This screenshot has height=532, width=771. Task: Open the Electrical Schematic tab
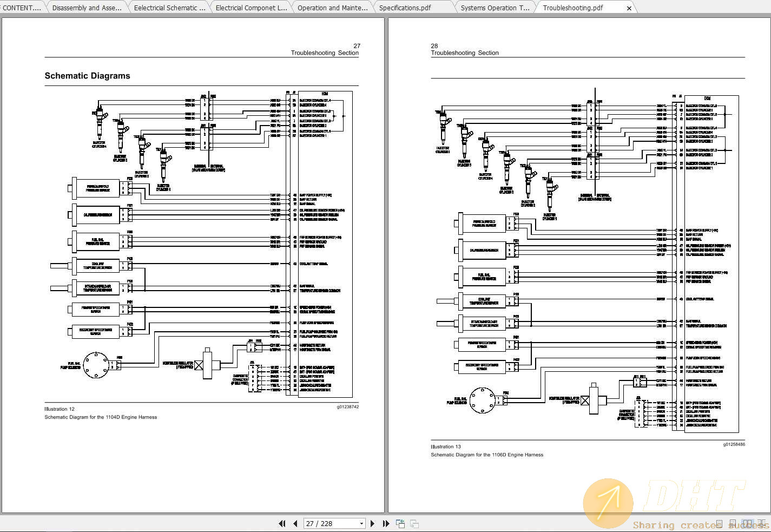pyautogui.click(x=169, y=8)
